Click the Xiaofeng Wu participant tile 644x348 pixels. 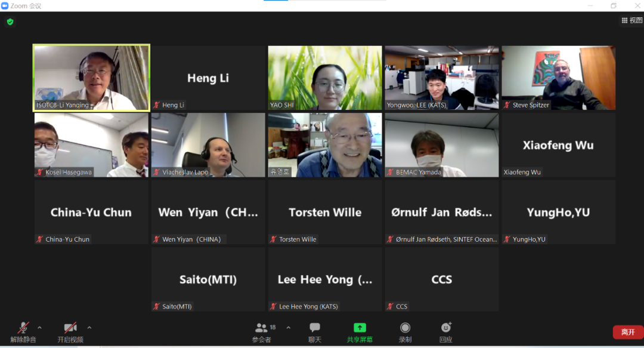coord(559,145)
